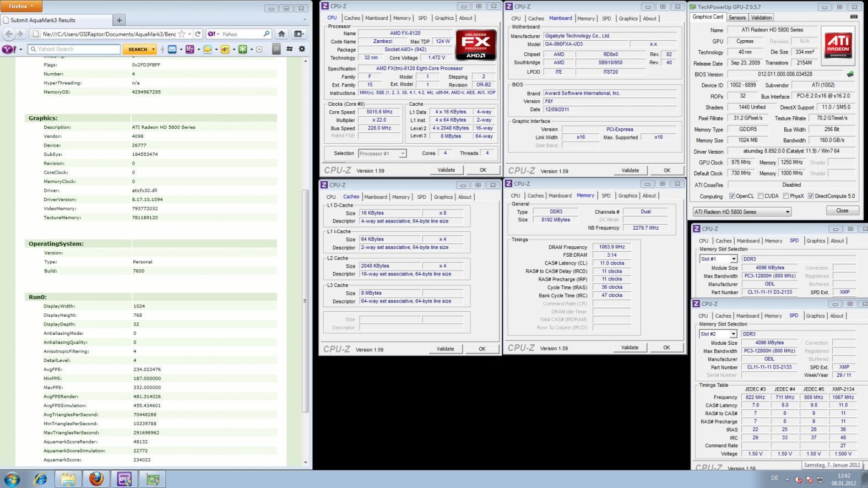868x488 pixels.
Task: Expand the Yahoo! logo dropdown arrow
Action: point(20,49)
